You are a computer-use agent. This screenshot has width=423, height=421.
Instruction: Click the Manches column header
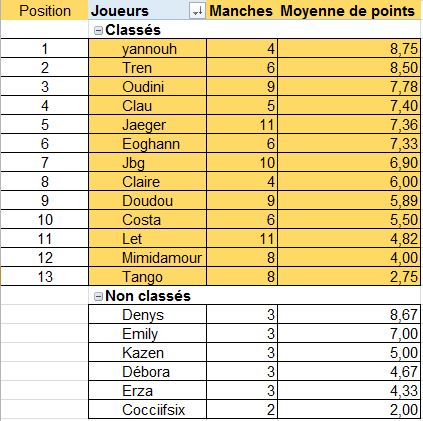point(241,11)
